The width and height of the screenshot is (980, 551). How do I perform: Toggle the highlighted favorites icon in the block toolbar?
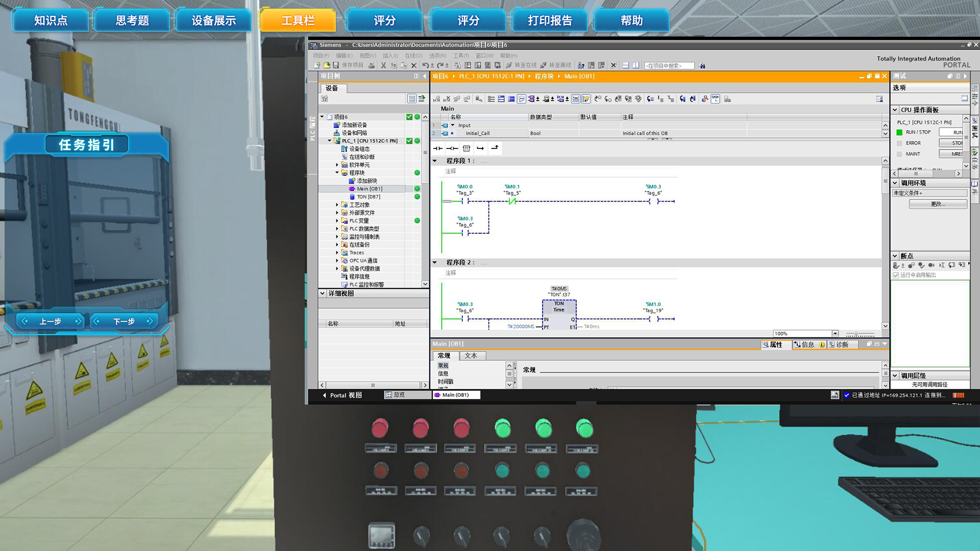coord(586,99)
